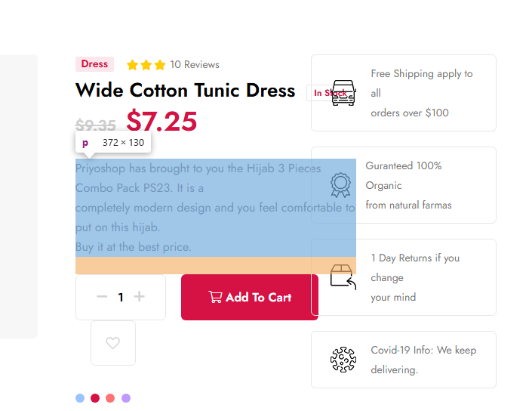Click the package returns box icon
The width and height of the screenshot is (532, 411).
pos(343,277)
